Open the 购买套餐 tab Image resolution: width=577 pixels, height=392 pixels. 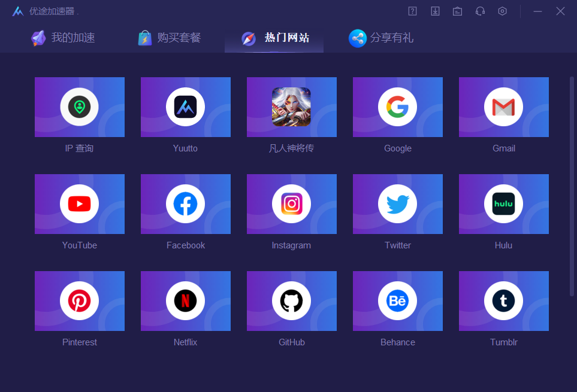click(170, 38)
